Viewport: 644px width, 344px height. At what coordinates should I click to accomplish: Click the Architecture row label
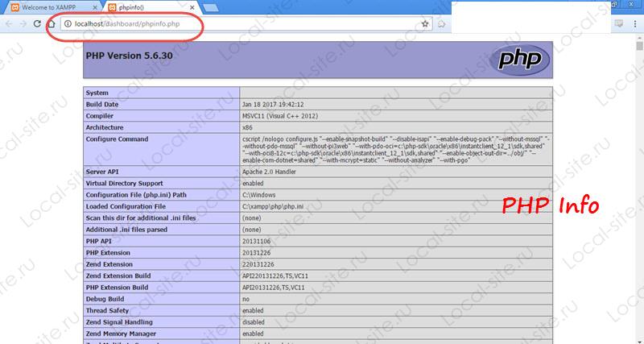[x=105, y=127]
